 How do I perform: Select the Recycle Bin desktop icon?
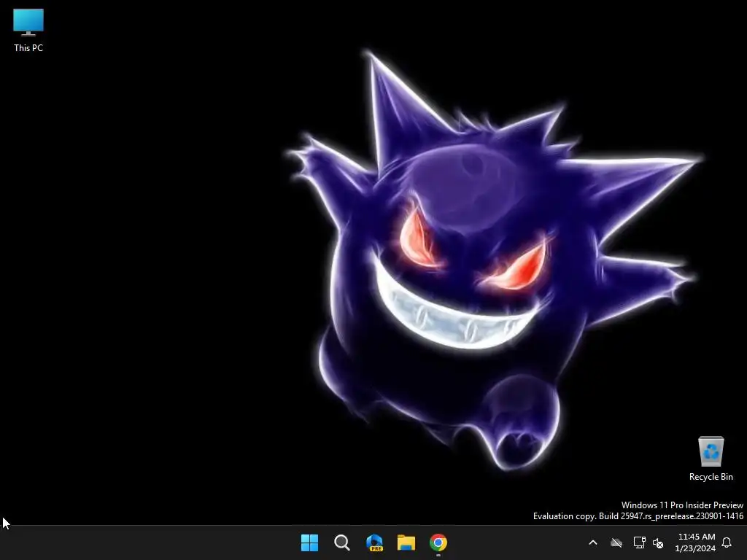[711, 459]
